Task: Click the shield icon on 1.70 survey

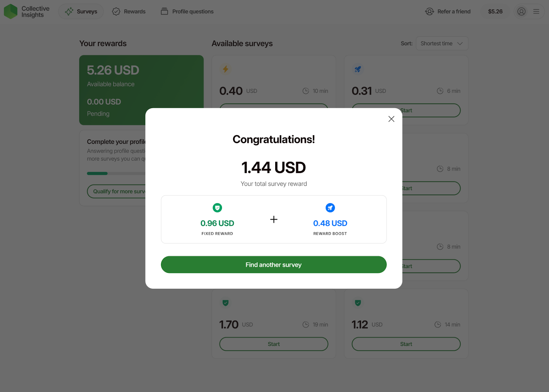Action: (225, 303)
